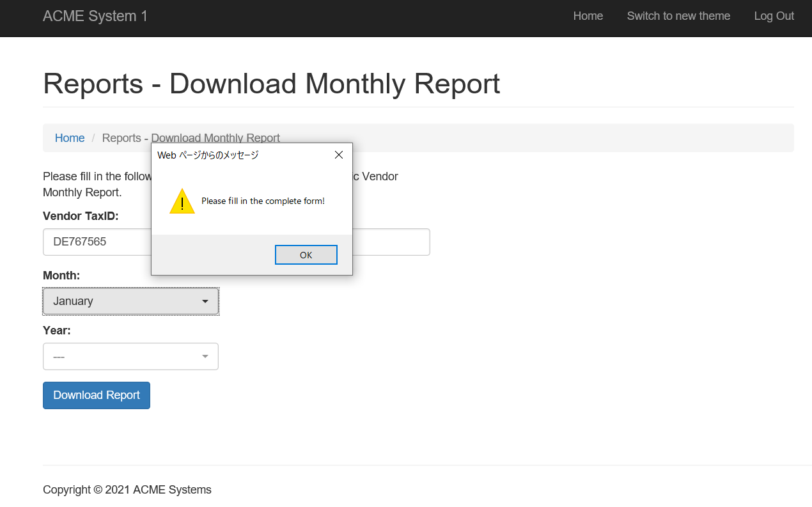Click the Year dropdown caret
The width and height of the screenshot is (812, 507).
[205, 356]
